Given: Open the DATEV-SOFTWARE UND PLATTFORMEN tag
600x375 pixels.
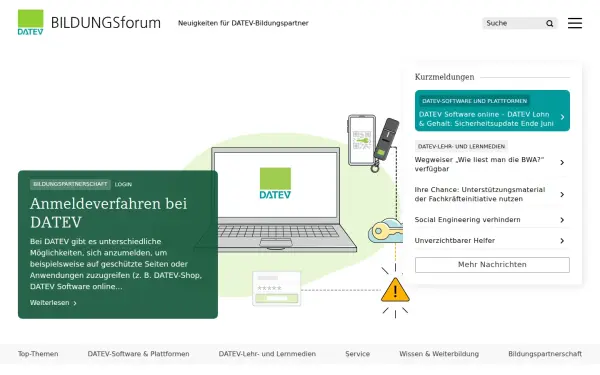Looking at the screenshot, I should pyautogui.click(x=474, y=101).
